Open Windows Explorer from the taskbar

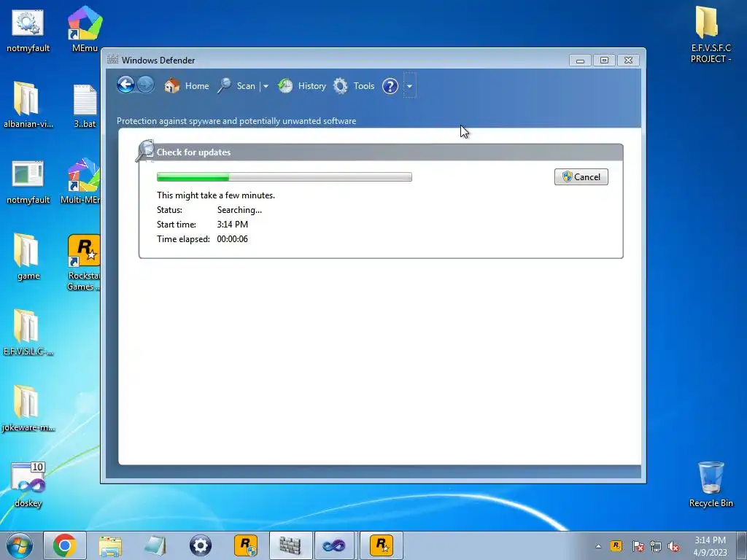110,545
